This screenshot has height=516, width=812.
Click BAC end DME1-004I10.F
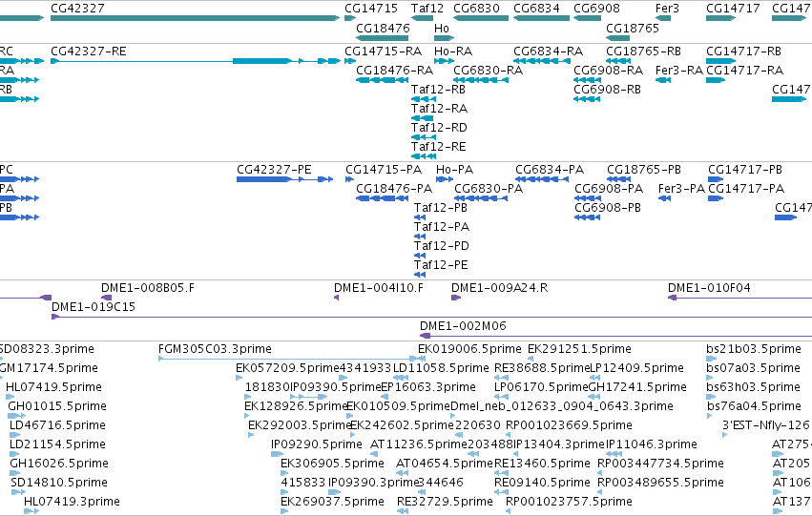click(x=336, y=298)
